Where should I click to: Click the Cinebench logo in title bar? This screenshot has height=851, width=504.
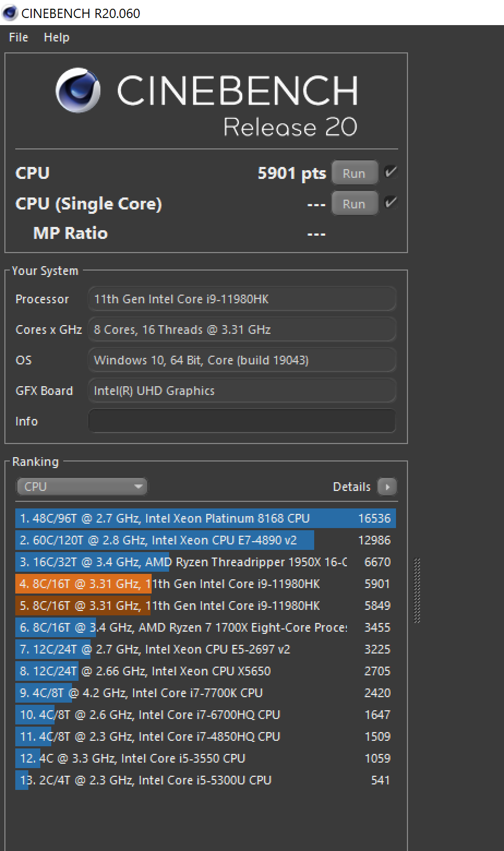click(10, 13)
